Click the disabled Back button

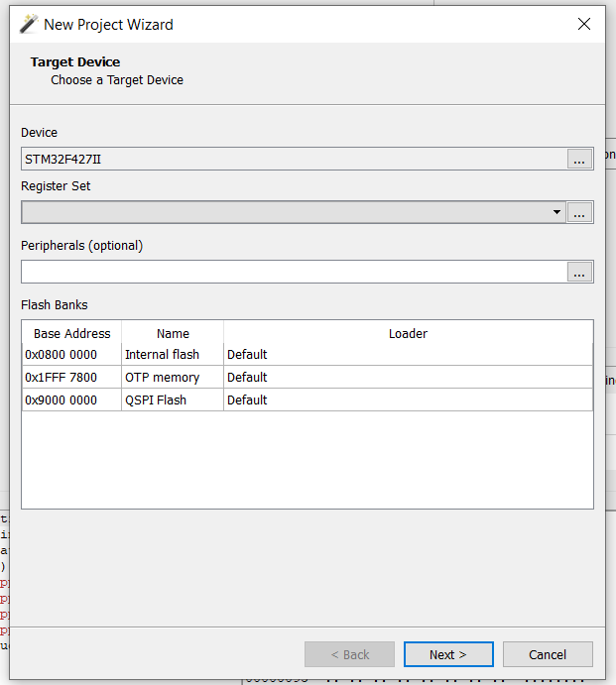pos(350,654)
